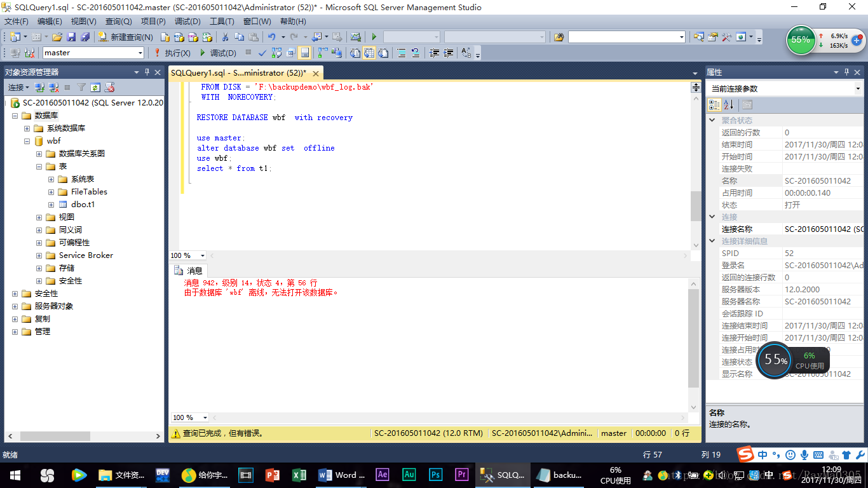Click the Increase Indent icon
Screen dimensions: 868x488
449,53
